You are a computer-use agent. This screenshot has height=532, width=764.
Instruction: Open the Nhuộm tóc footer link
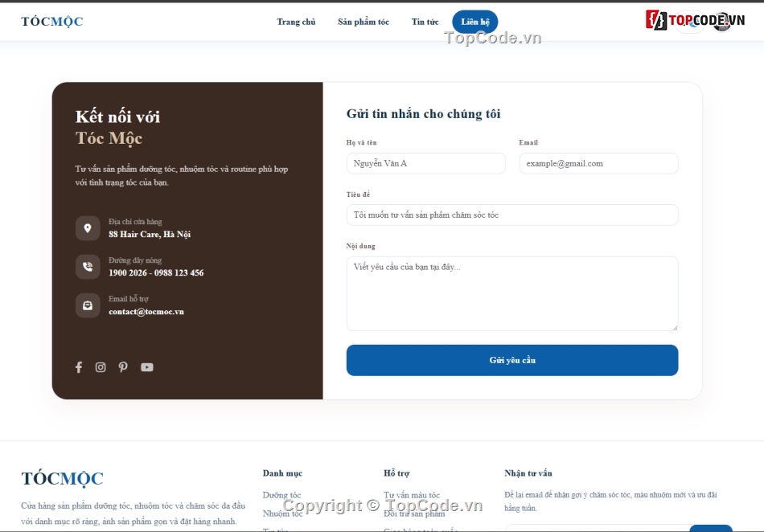(x=282, y=514)
